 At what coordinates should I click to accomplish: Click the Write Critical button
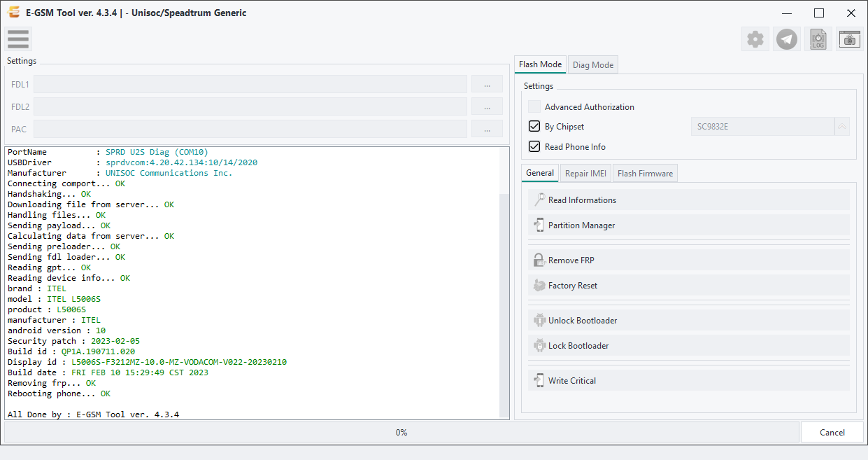pos(689,380)
